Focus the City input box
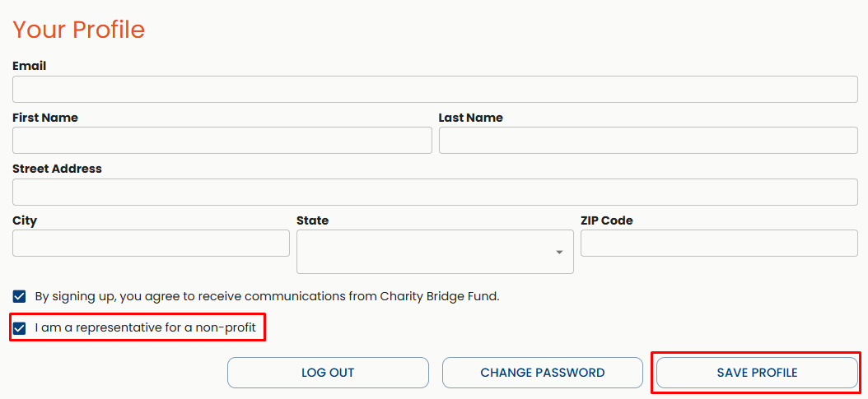Viewport: 868px width, 399px height. (151, 243)
